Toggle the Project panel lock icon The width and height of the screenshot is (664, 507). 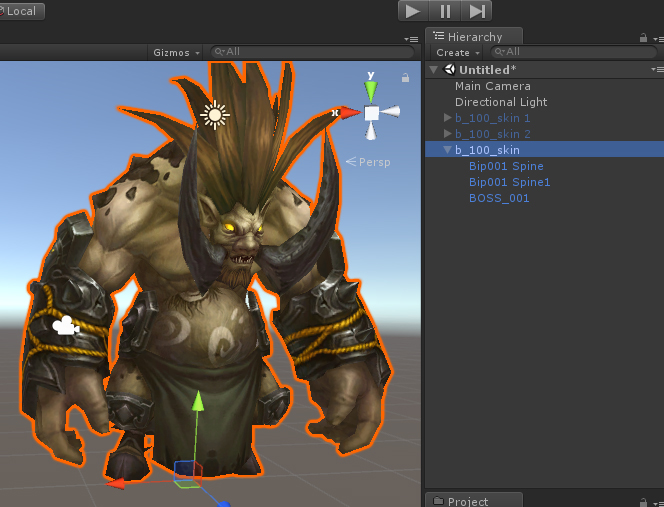(643, 503)
